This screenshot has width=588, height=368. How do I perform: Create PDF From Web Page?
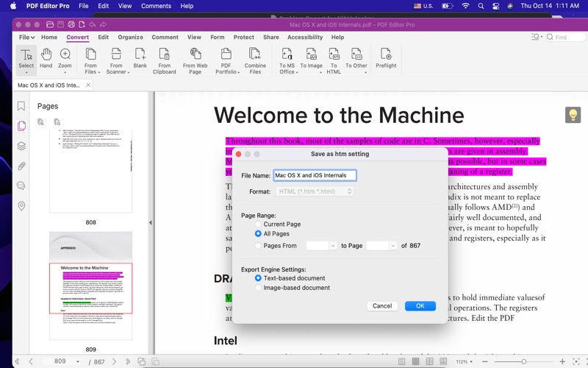point(195,60)
